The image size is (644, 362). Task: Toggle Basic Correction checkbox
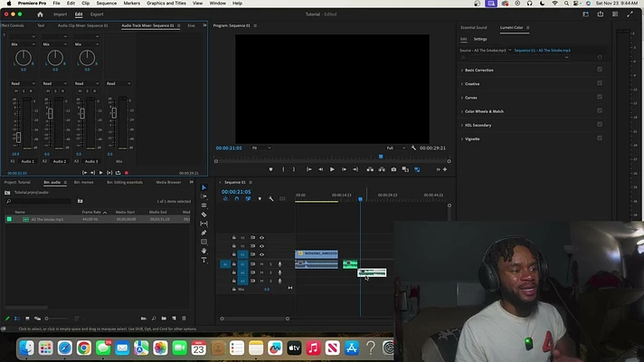[600, 70]
